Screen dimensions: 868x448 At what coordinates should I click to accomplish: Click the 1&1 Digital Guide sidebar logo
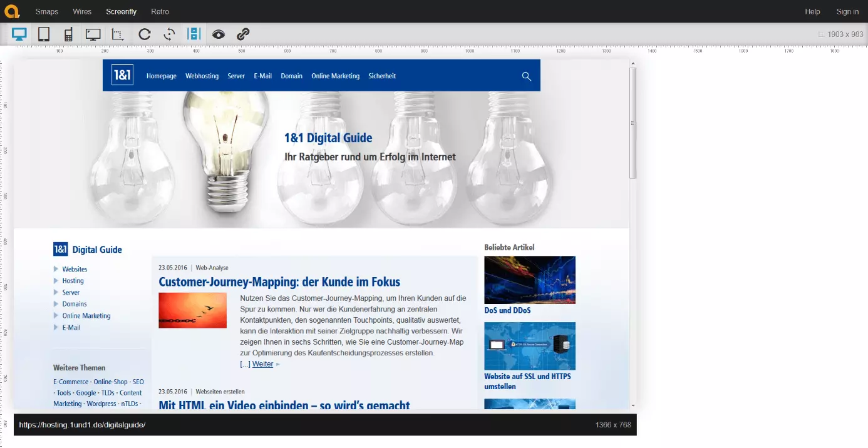pyautogui.click(x=88, y=250)
